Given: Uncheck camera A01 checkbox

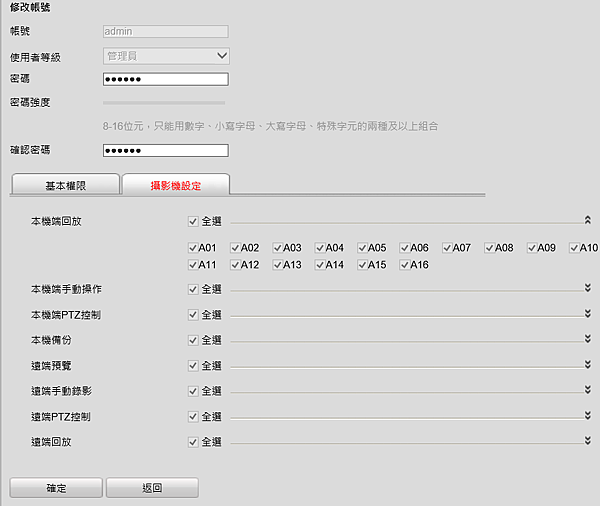Looking at the screenshot, I should click(x=193, y=248).
